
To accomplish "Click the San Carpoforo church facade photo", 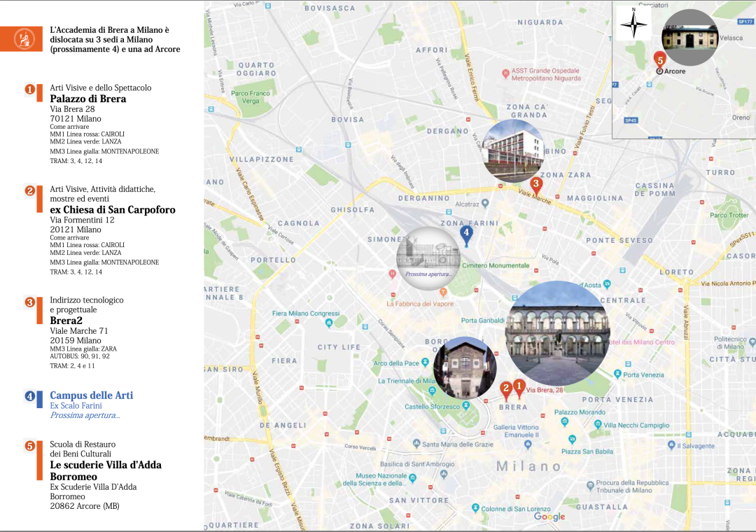I will (465, 367).
